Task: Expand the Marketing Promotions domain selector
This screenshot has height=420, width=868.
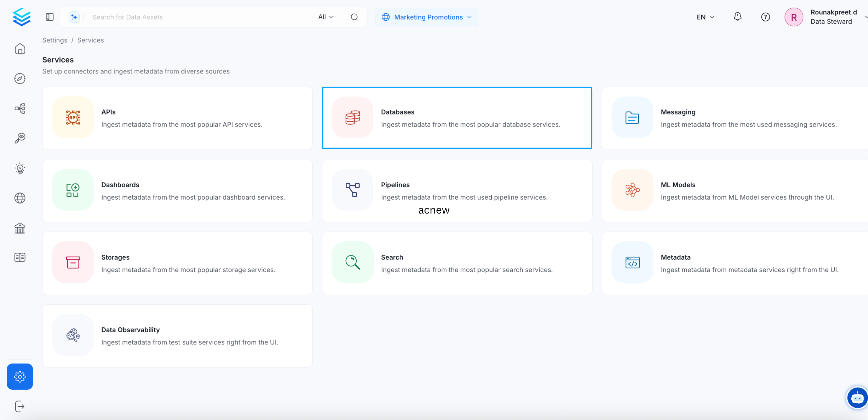Action: [x=426, y=17]
